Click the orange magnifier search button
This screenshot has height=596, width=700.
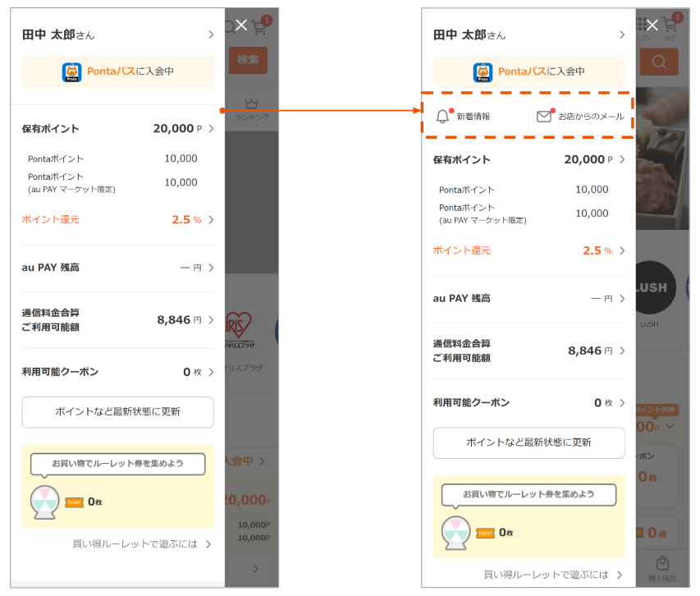coord(658,62)
